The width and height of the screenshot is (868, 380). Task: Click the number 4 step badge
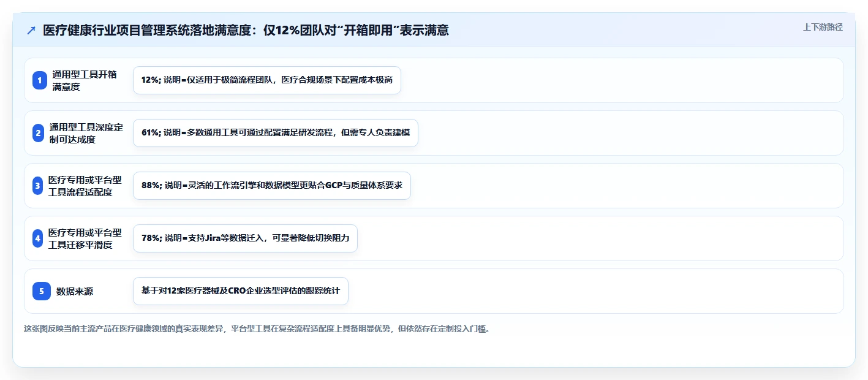pyautogui.click(x=37, y=238)
